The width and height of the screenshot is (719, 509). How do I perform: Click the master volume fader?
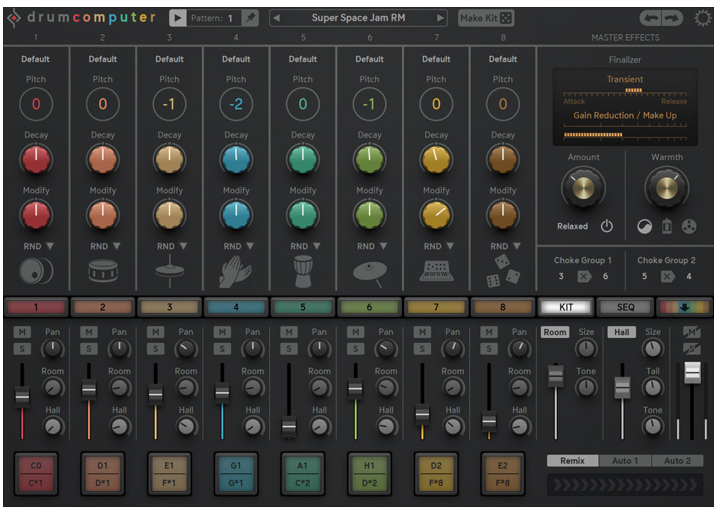click(692, 372)
